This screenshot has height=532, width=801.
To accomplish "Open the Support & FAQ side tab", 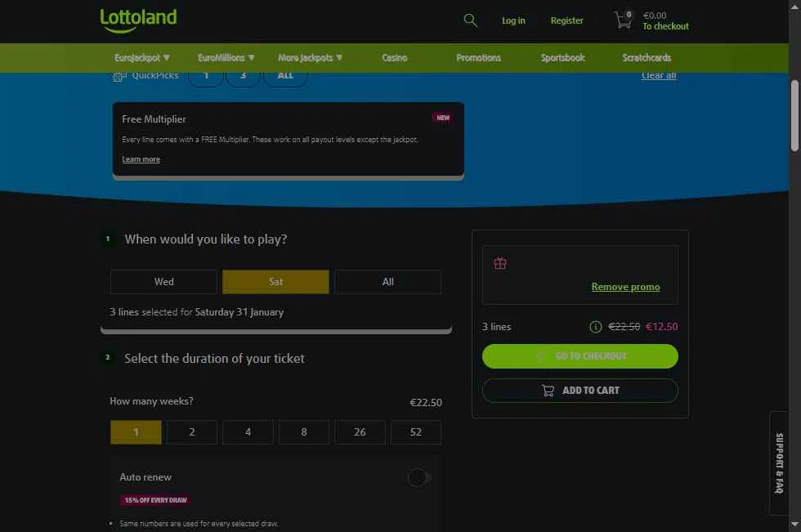I will coord(779,463).
